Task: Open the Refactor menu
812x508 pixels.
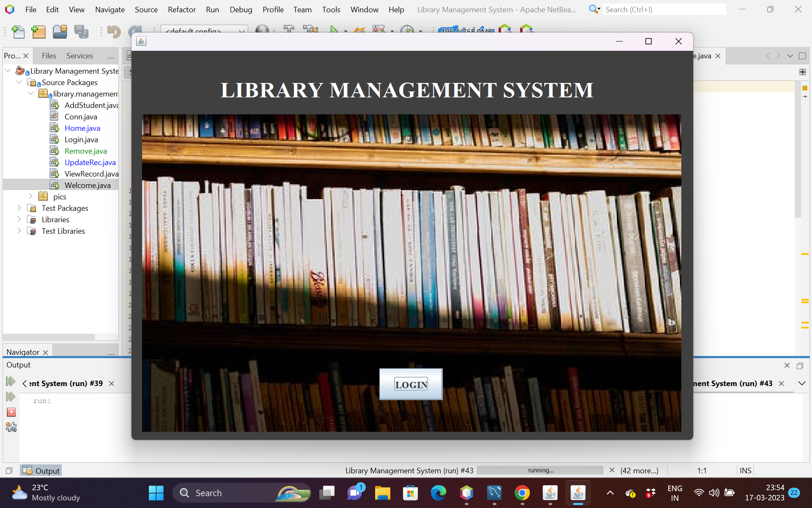Action: click(181, 9)
